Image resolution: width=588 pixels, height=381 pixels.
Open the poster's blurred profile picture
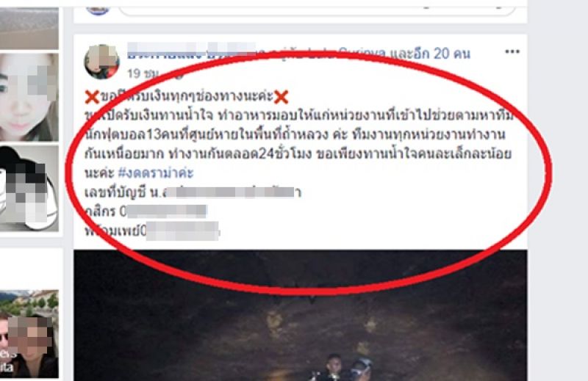pos(101,62)
